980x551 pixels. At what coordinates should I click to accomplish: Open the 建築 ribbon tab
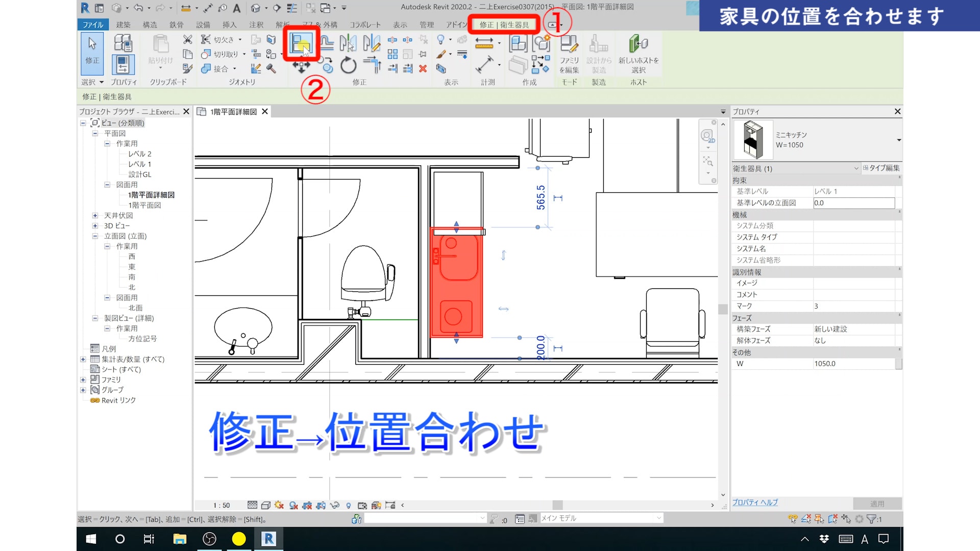pyautogui.click(x=123, y=24)
